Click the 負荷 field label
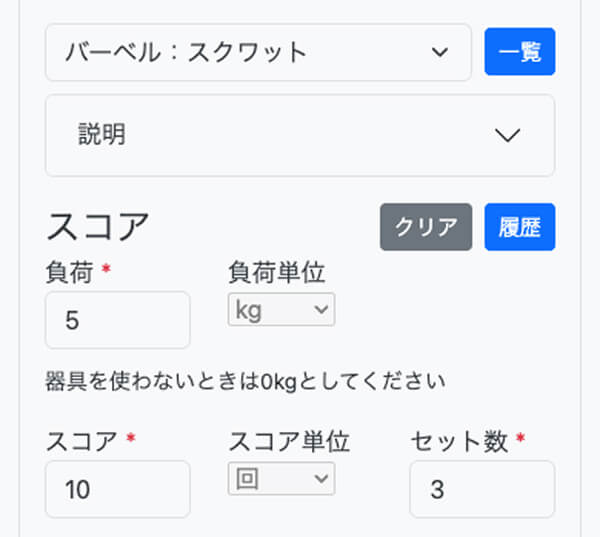This screenshot has height=537, width=600. (x=69, y=272)
